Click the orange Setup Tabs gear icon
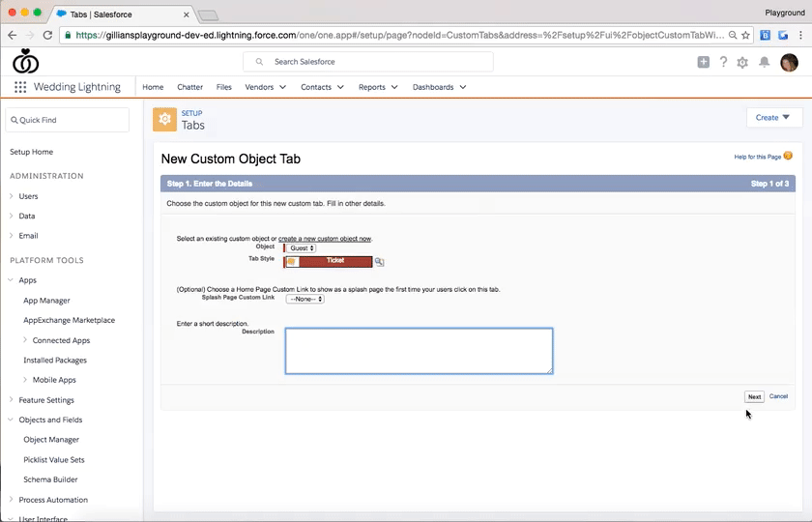 (164, 120)
